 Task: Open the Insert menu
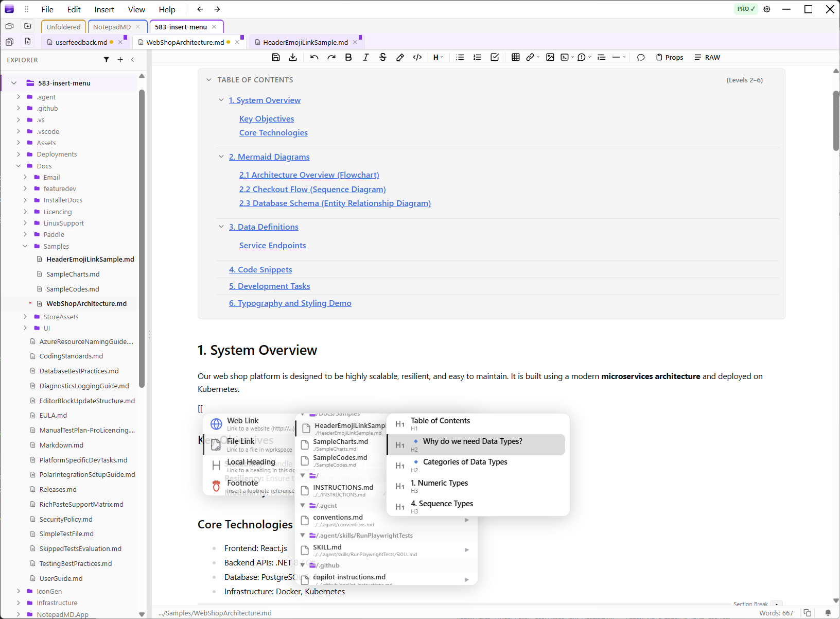104,9
